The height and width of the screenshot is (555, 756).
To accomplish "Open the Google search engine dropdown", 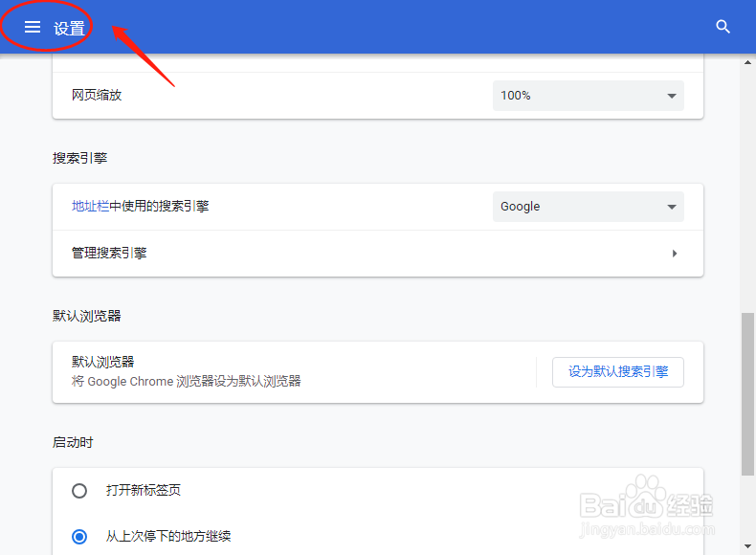I will [589, 207].
